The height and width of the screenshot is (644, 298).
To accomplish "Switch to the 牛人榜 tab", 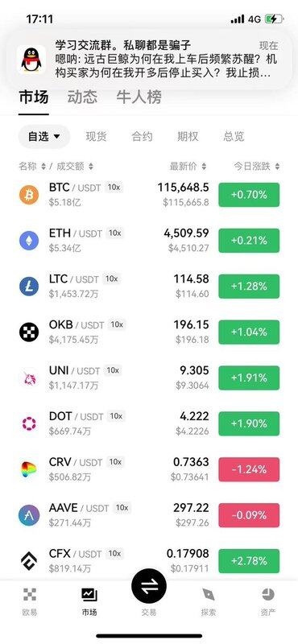I will [x=139, y=97].
